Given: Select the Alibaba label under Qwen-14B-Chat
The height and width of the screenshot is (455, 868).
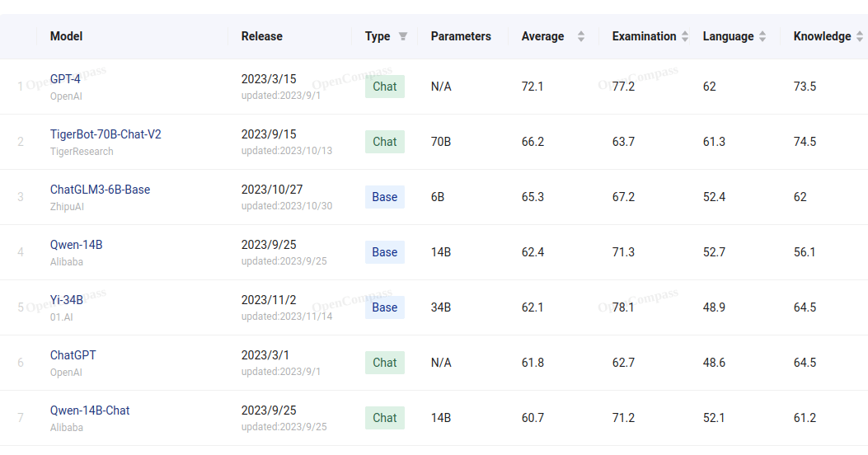Looking at the screenshot, I should (67, 428).
